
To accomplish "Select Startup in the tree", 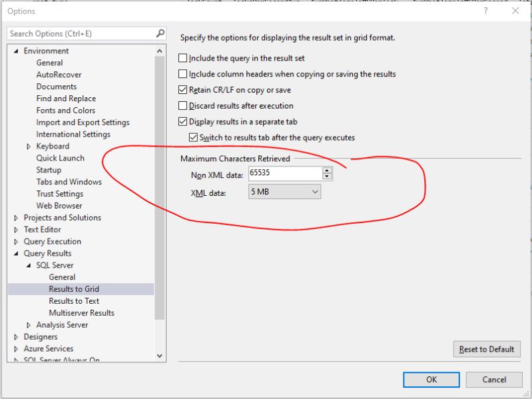I will pyautogui.click(x=49, y=170).
